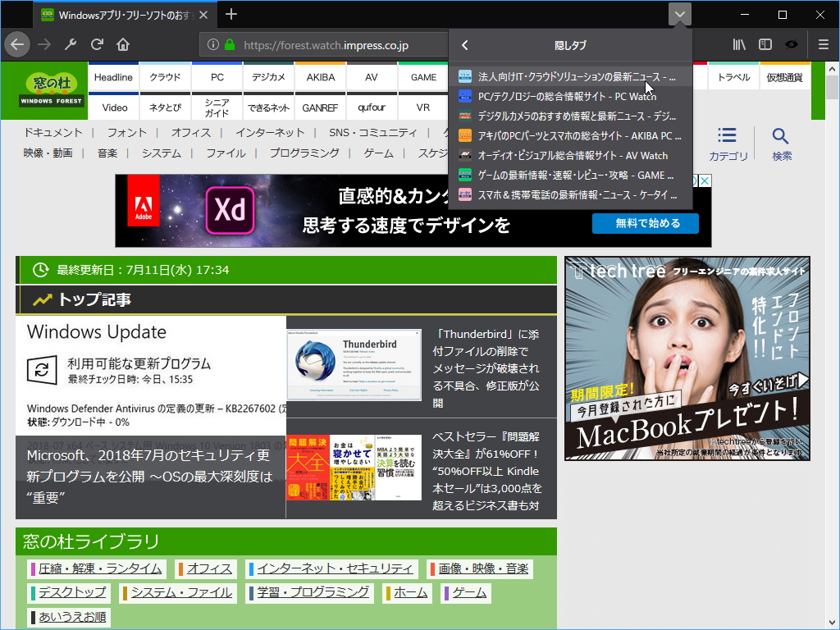Open the tab overflow dropdown arrow
This screenshot has width=840, height=630.
[x=679, y=14]
